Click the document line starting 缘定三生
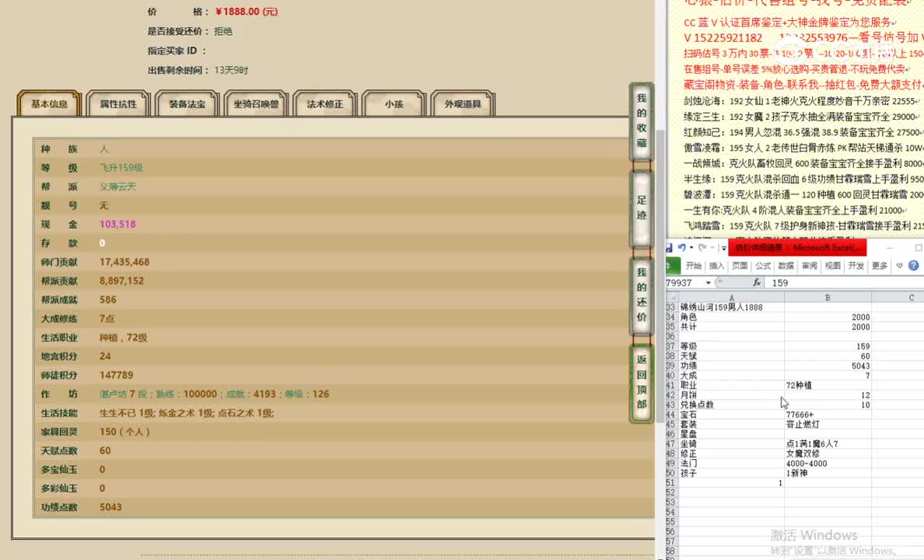This screenshot has height=560, width=924. click(x=800, y=117)
